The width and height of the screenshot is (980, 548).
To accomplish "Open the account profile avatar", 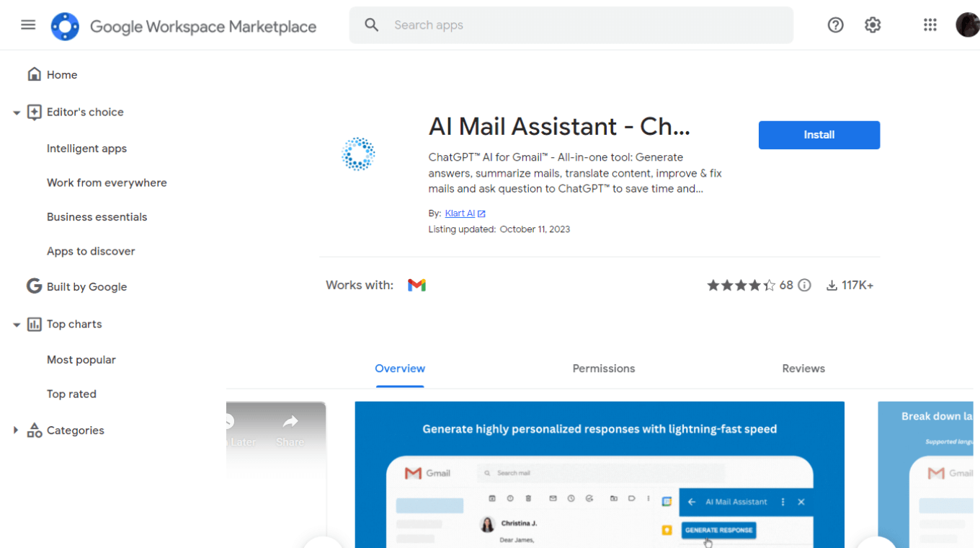I will tap(968, 25).
